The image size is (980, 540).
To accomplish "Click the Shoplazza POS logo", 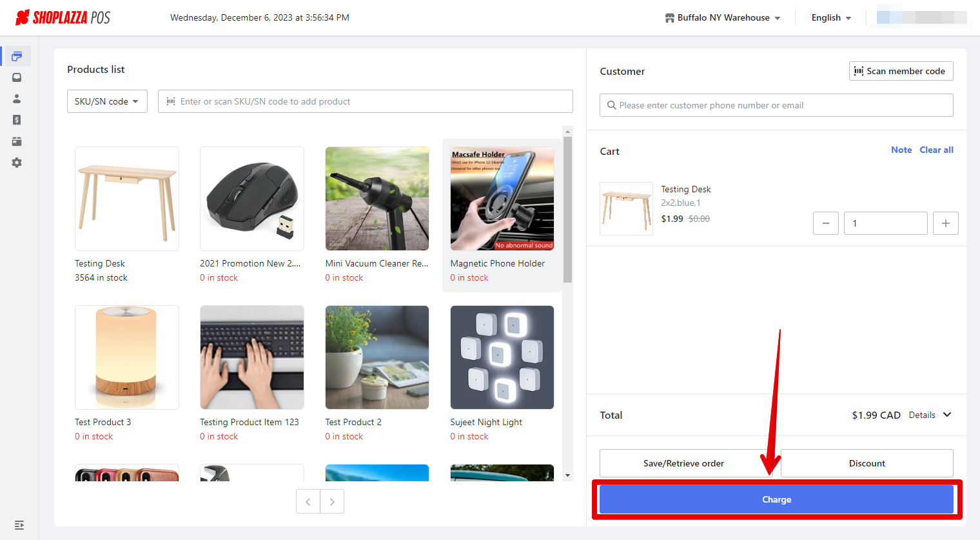I will tap(63, 17).
